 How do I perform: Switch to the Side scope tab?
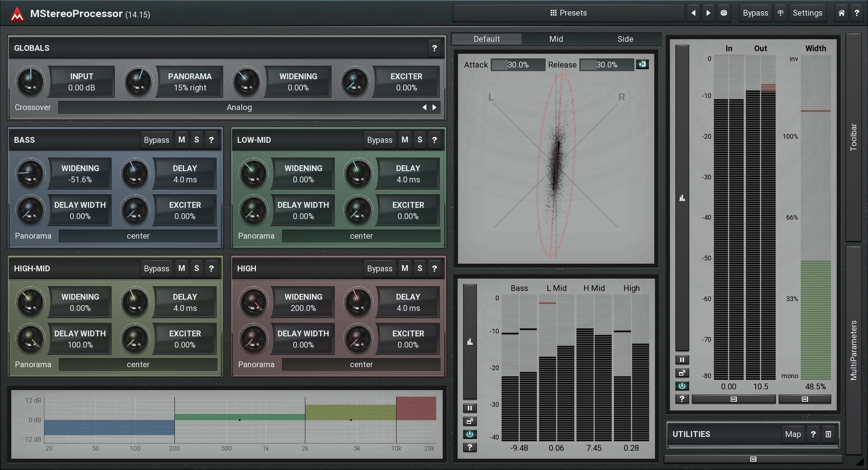pyautogui.click(x=625, y=39)
